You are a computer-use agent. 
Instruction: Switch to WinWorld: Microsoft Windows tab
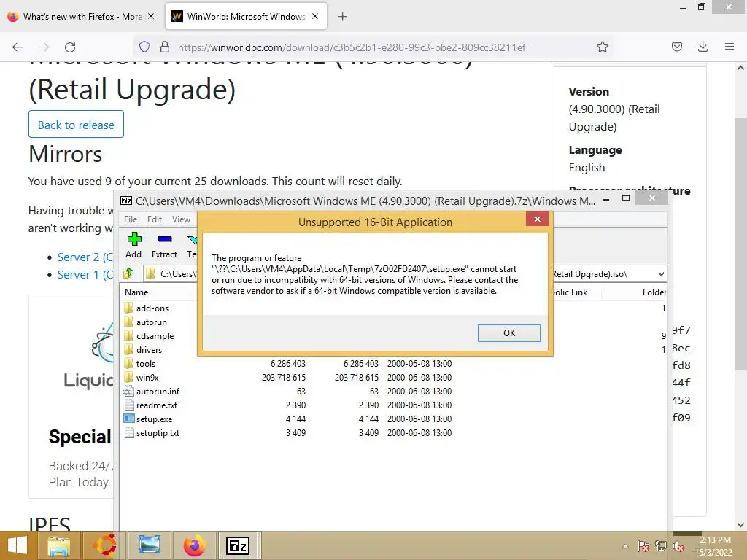pos(245,16)
